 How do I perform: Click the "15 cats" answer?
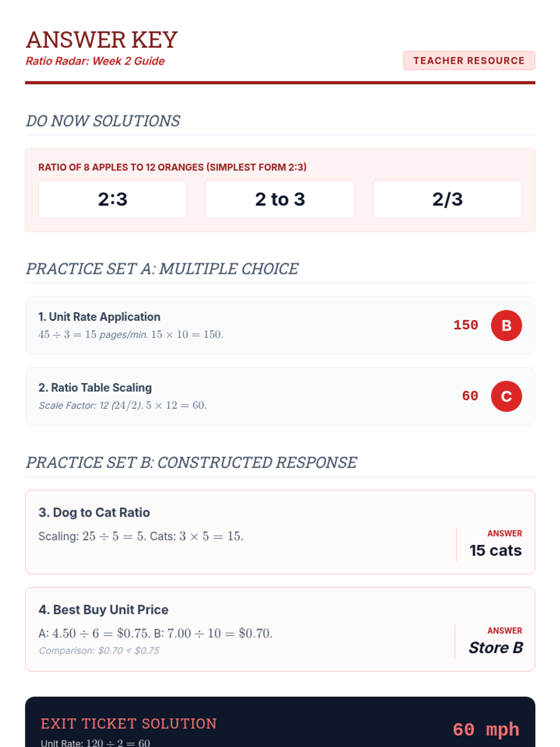pyautogui.click(x=496, y=550)
